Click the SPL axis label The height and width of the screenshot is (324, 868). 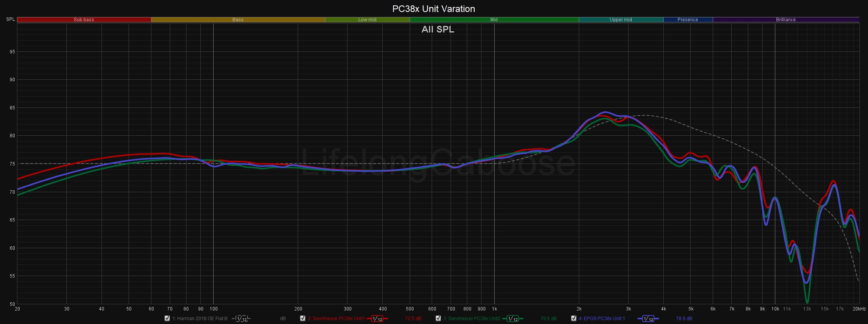click(10, 19)
